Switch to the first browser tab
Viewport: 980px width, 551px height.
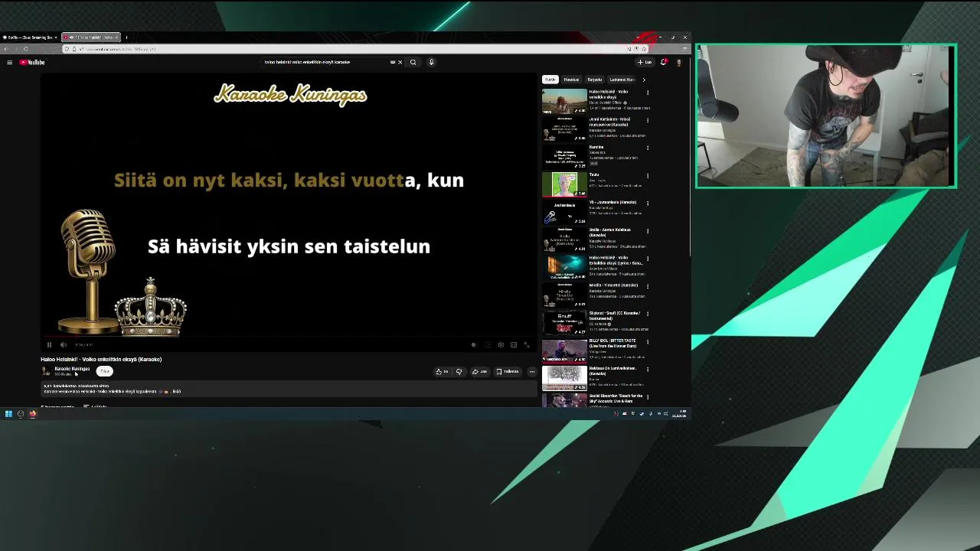[28, 37]
